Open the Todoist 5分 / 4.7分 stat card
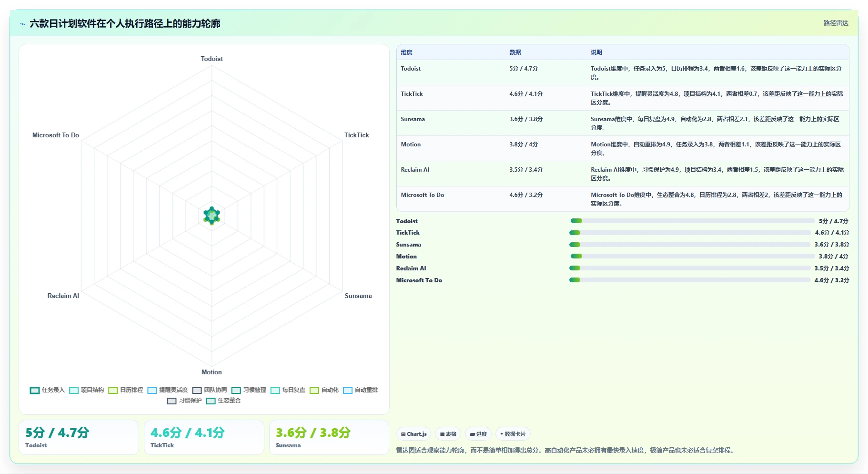The width and height of the screenshot is (868, 474). 79,437
